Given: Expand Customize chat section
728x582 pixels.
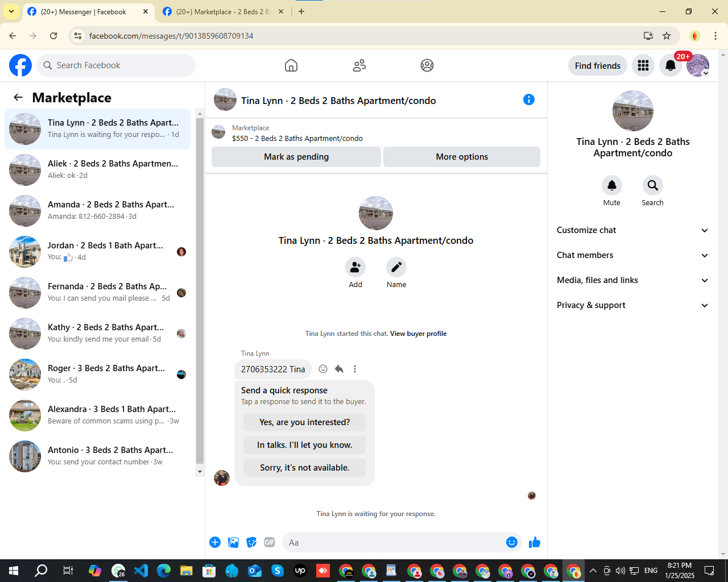Looking at the screenshot, I should tap(632, 230).
